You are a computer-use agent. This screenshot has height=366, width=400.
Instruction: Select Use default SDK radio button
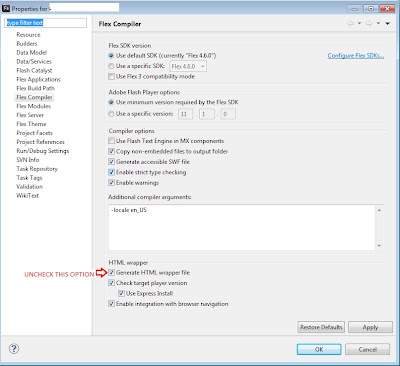click(x=111, y=56)
